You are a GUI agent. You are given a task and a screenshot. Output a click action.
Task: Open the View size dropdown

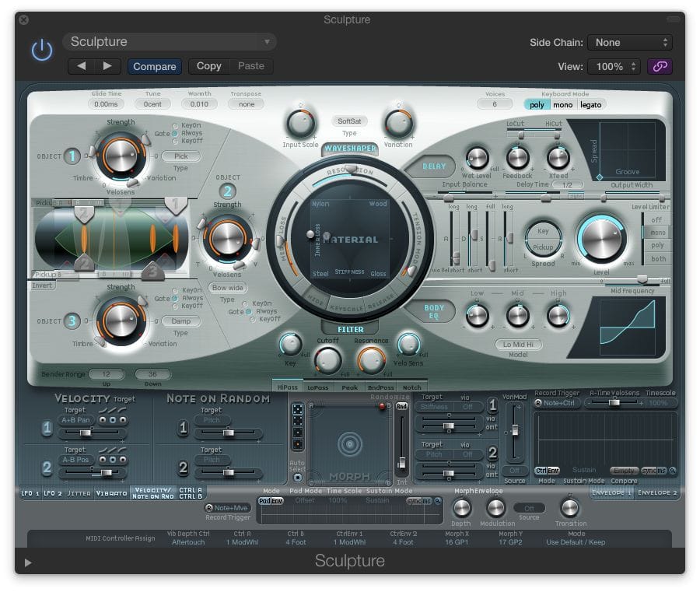click(613, 67)
